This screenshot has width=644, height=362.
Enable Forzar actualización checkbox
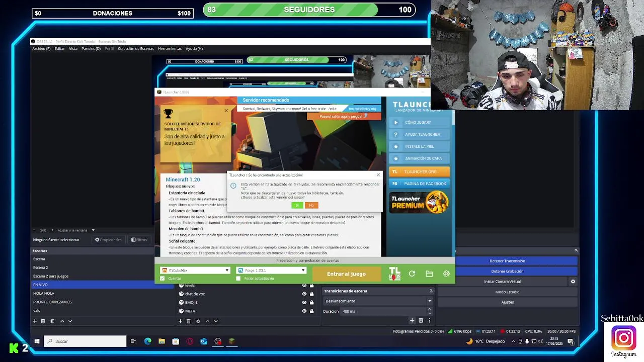click(238, 279)
